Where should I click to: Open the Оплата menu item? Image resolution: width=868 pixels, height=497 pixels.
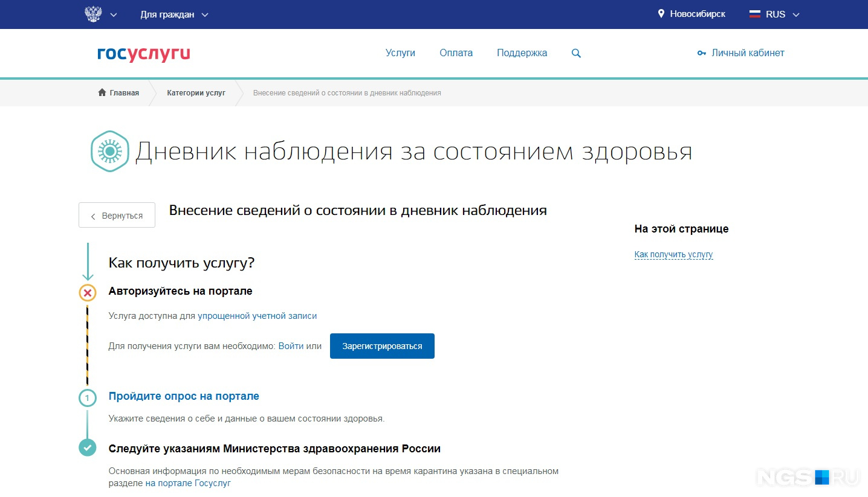[x=456, y=53]
